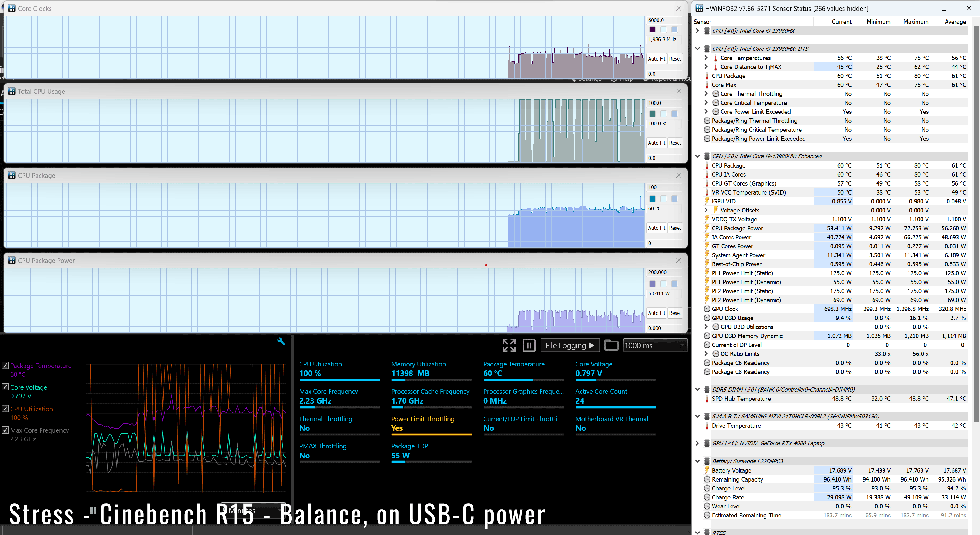
Task: Toggle the Core Voltage graph checkbox
Action: point(5,387)
